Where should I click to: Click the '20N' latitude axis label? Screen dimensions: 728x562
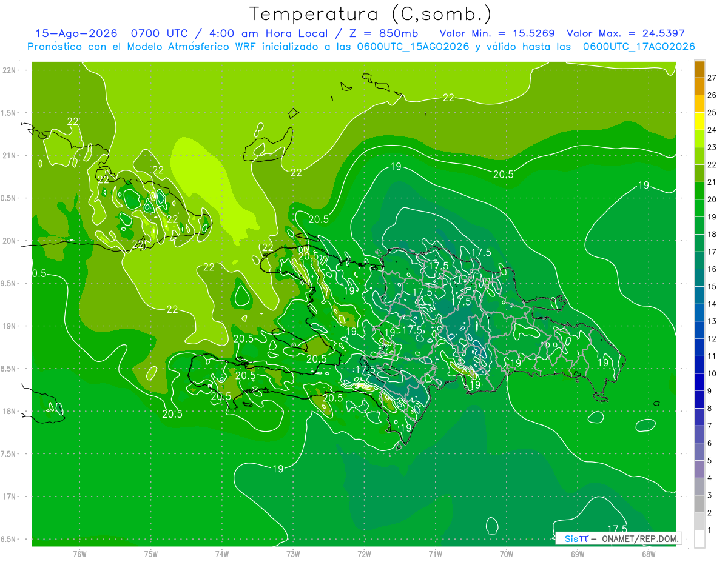(x=10, y=241)
